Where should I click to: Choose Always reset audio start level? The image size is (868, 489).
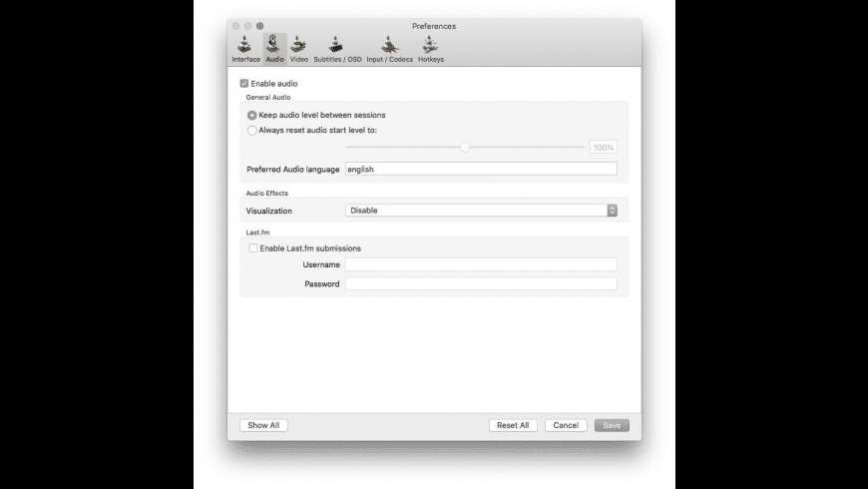(x=251, y=130)
